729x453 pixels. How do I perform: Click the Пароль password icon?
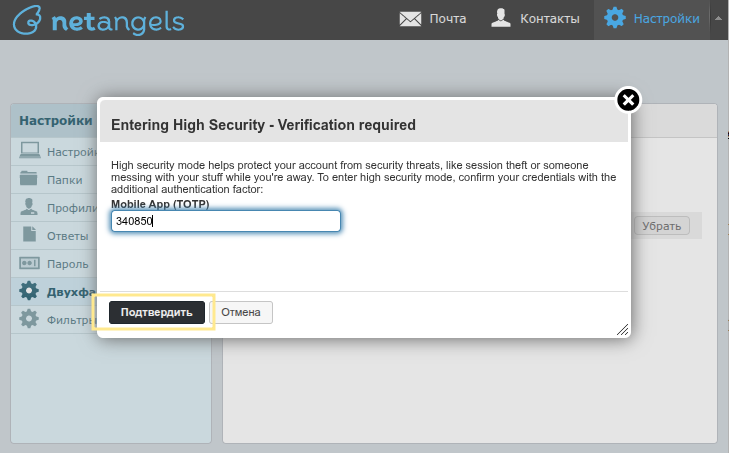click(x=29, y=264)
